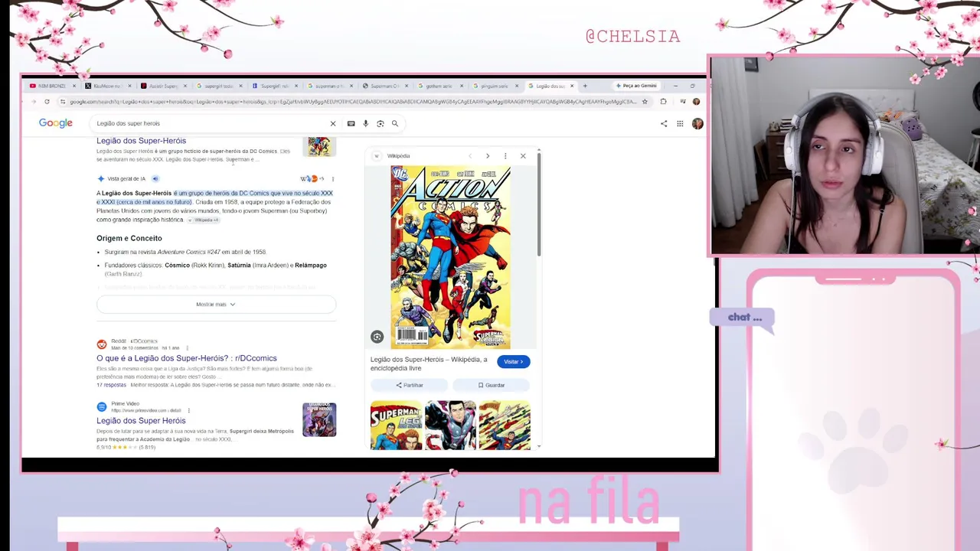Open Google Lens image search
Viewport: 980px width, 551px height.
pyautogui.click(x=380, y=123)
